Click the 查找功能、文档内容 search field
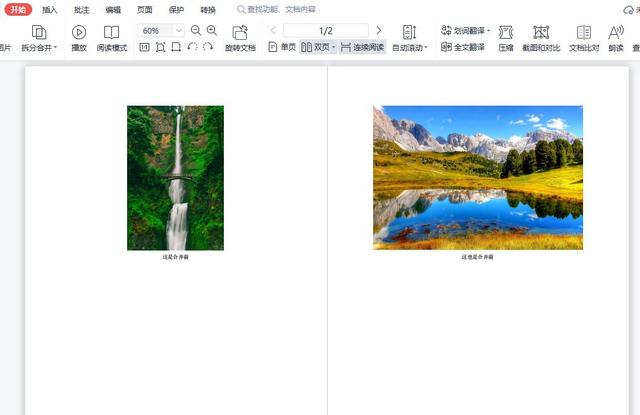Screen dimensions: 640x415 click(x=276, y=9)
